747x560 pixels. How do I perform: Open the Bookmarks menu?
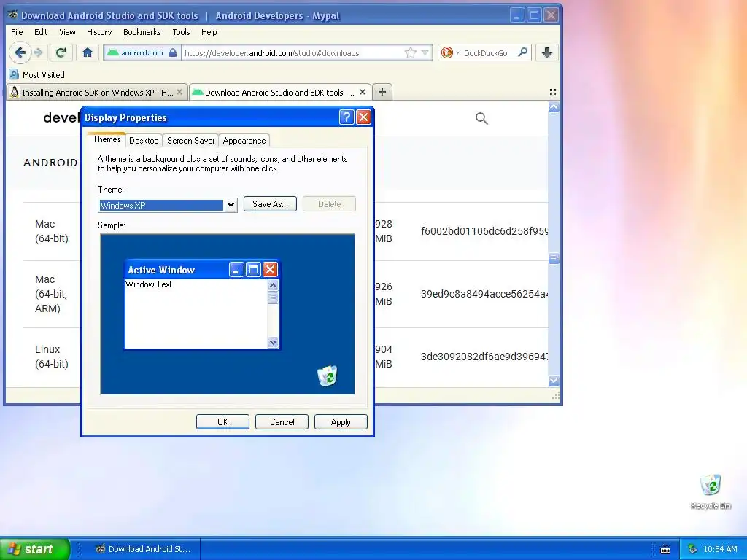point(142,32)
